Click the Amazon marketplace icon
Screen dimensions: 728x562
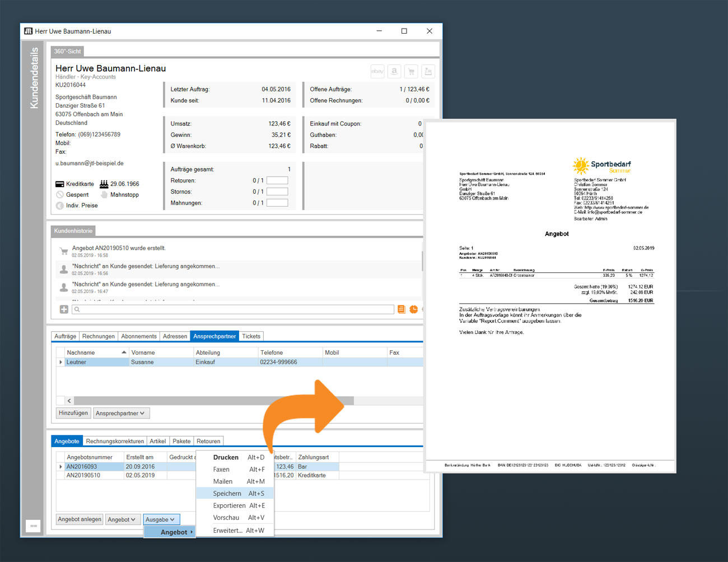coord(394,71)
